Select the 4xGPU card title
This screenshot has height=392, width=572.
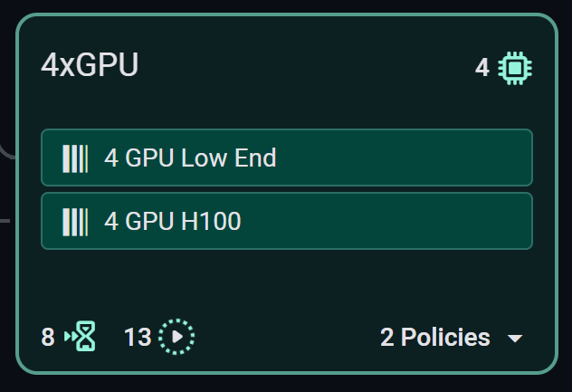[x=90, y=66]
